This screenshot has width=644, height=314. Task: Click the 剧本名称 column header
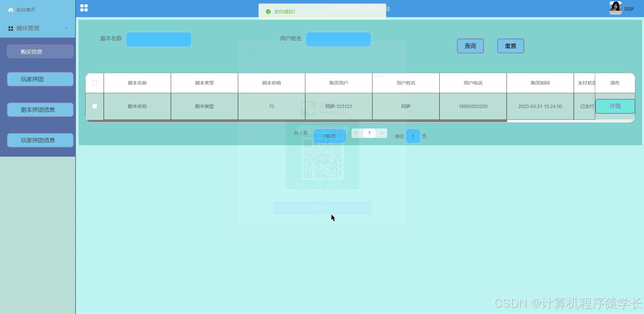[137, 83]
